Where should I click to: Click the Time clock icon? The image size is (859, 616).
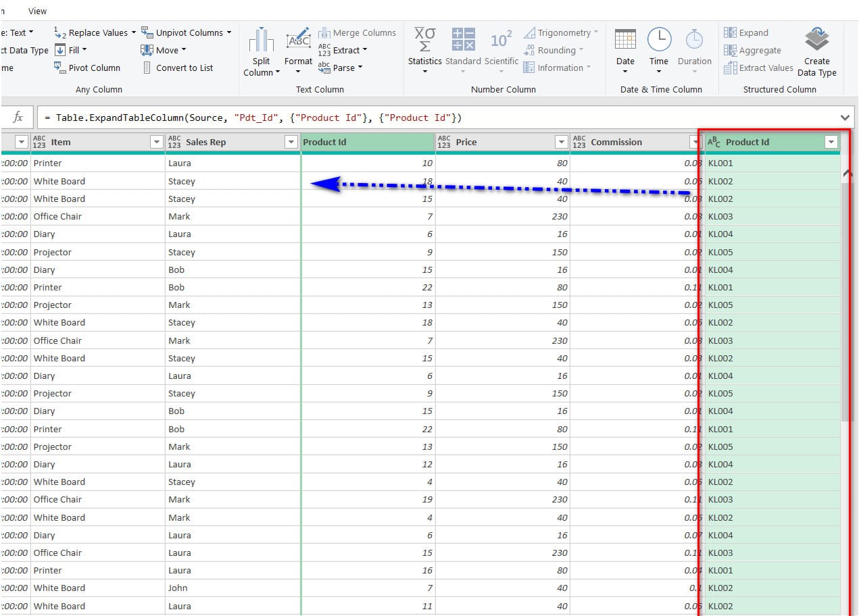[659, 40]
